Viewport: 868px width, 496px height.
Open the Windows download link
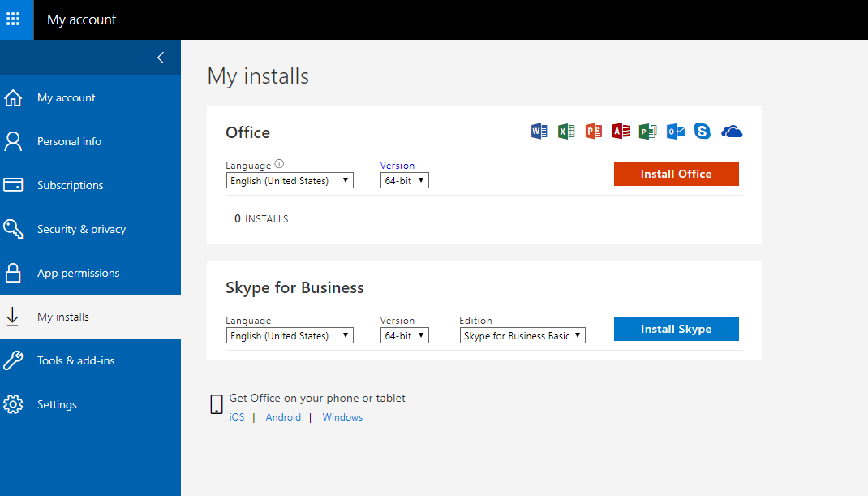click(x=342, y=417)
